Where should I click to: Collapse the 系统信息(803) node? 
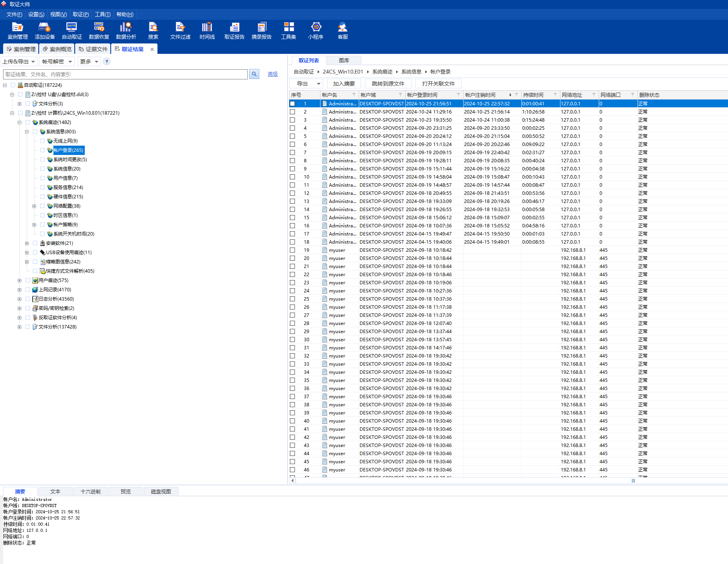click(x=27, y=132)
